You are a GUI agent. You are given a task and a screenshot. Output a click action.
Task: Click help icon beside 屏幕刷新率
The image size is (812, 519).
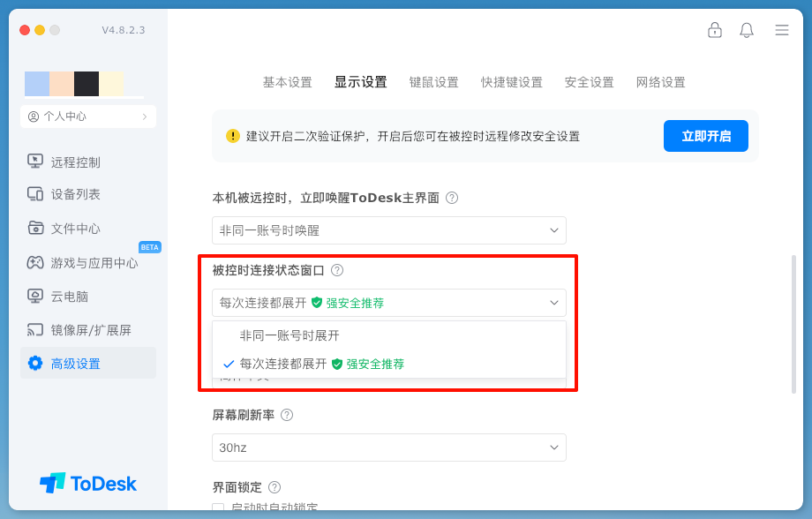pos(287,415)
